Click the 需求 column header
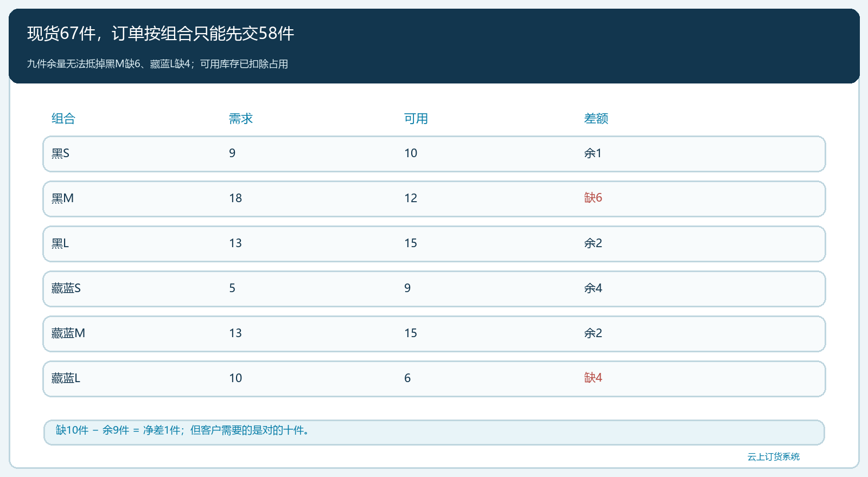This screenshot has height=477, width=868. pyautogui.click(x=241, y=119)
